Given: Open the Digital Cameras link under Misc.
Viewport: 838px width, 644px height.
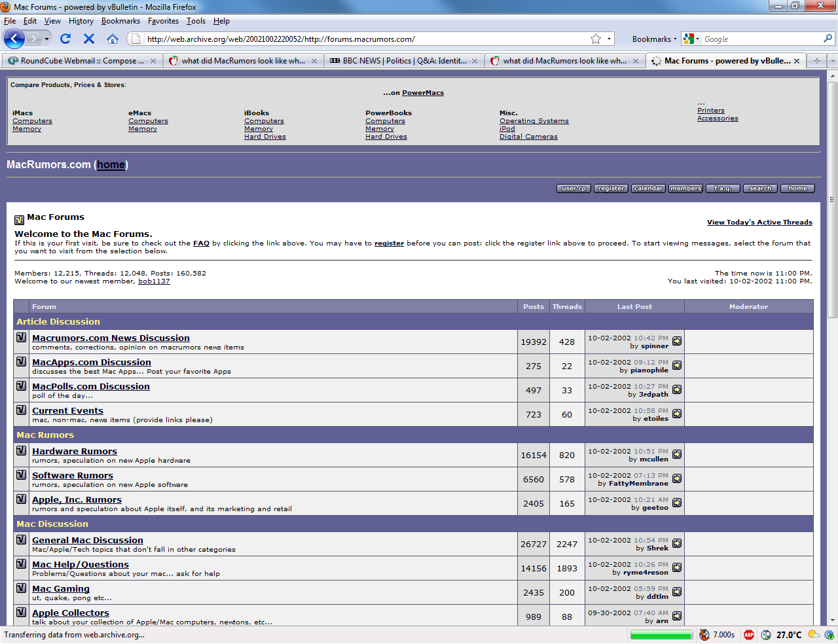Looking at the screenshot, I should 528,137.
